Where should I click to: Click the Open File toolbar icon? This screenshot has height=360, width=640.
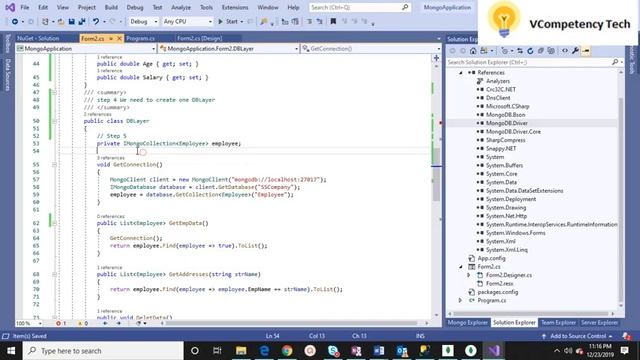tap(61, 22)
